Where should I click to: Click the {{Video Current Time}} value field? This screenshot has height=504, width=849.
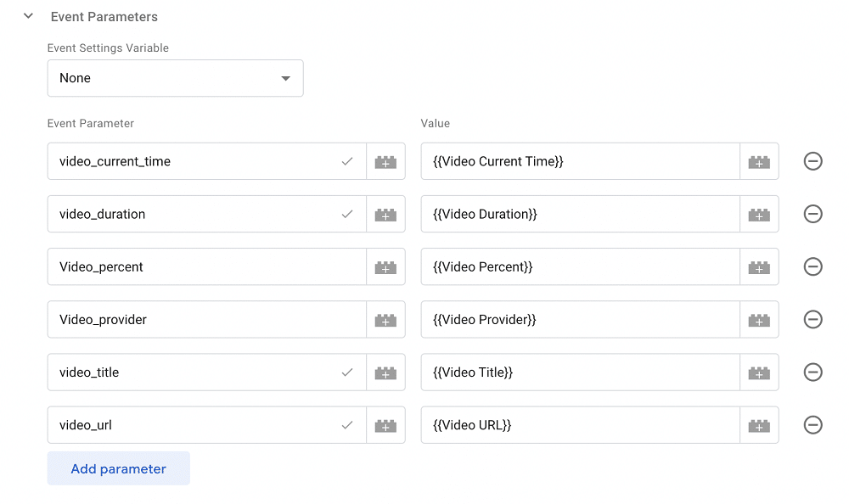pos(579,161)
